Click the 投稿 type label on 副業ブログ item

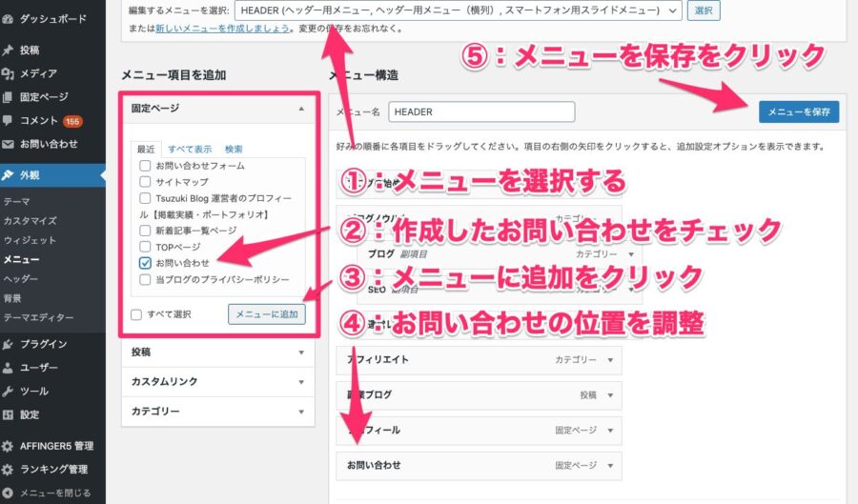pyautogui.click(x=588, y=395)
